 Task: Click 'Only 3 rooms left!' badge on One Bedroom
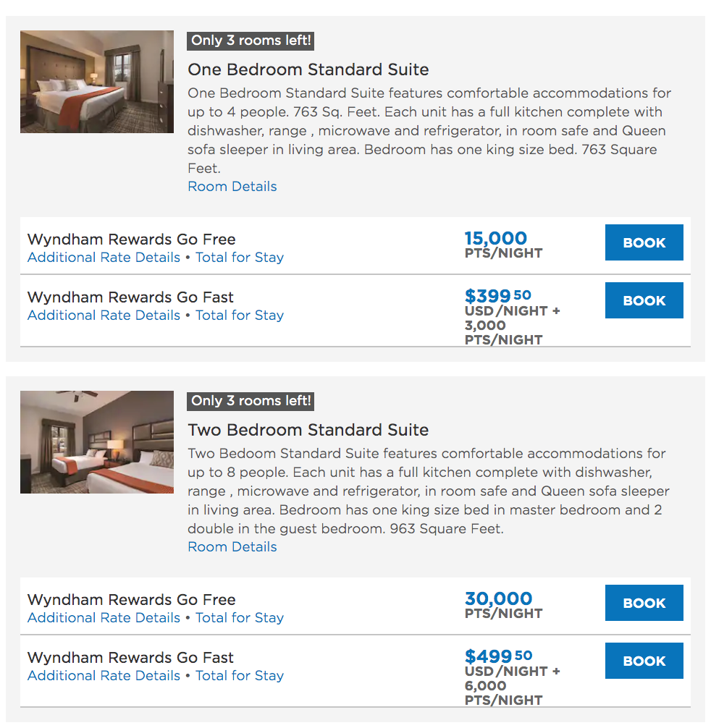pyautogui.click(x=251, y=41)
